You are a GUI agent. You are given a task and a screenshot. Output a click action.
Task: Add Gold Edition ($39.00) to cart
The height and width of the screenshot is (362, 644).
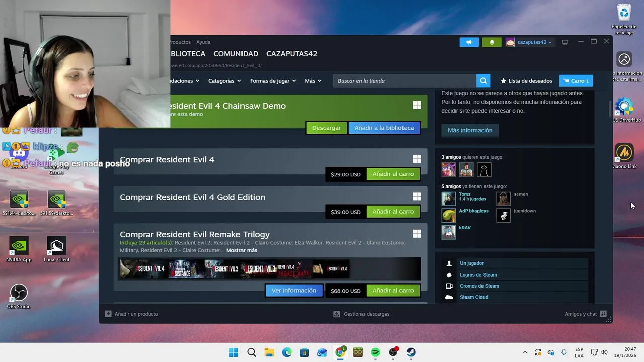click(393, 212)
